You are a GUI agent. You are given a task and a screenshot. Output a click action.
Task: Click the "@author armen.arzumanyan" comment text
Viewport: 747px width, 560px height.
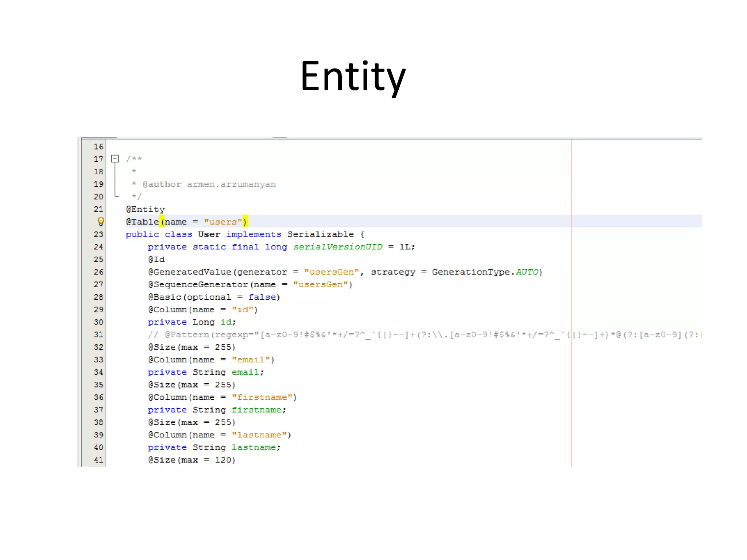[x=209, y=184]
